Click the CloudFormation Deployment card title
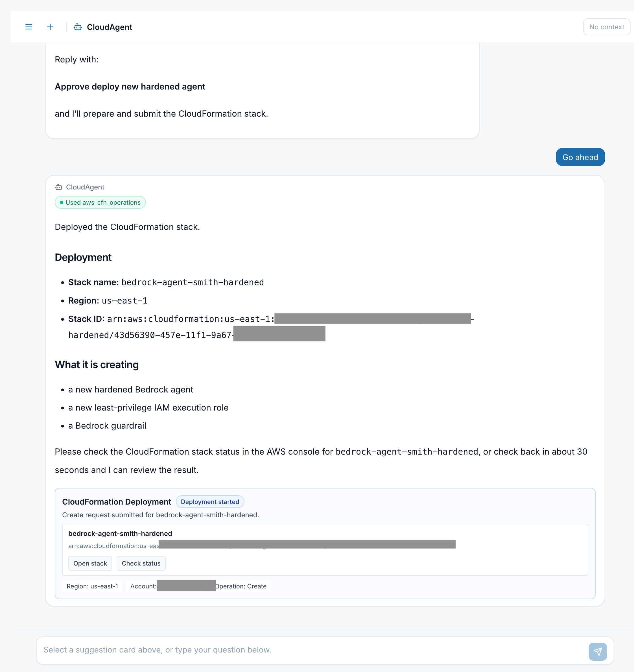634x672 pixels. [x=117, y=502]
